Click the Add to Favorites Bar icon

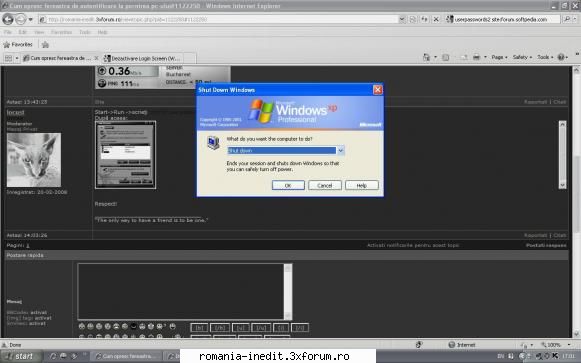point(45,45)
